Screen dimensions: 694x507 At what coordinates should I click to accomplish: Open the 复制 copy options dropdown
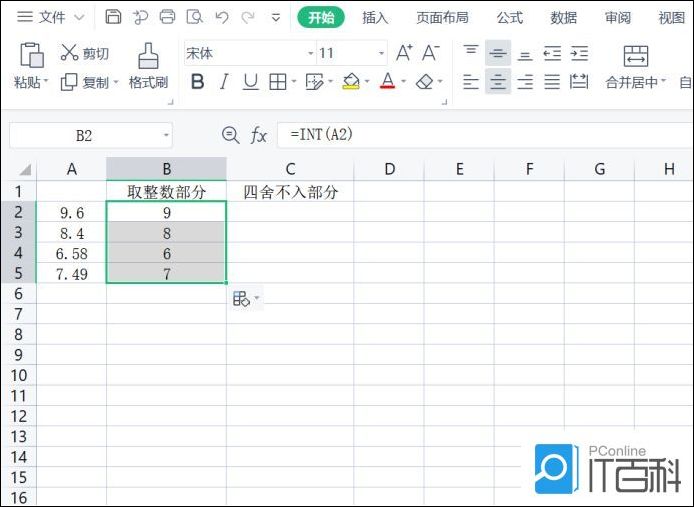(x=116, y=82)
